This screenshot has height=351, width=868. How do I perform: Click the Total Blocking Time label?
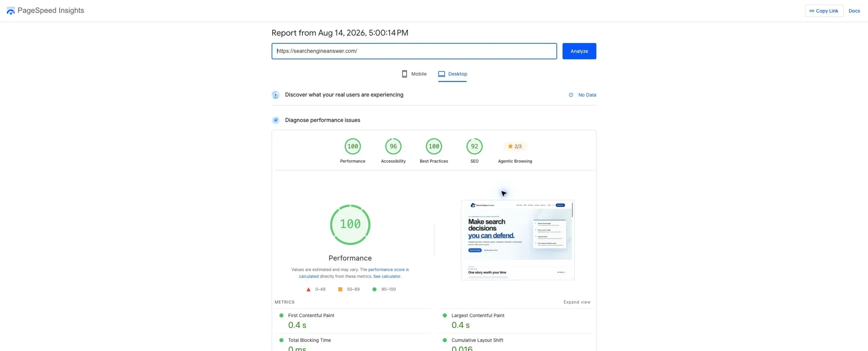[309, 340]
